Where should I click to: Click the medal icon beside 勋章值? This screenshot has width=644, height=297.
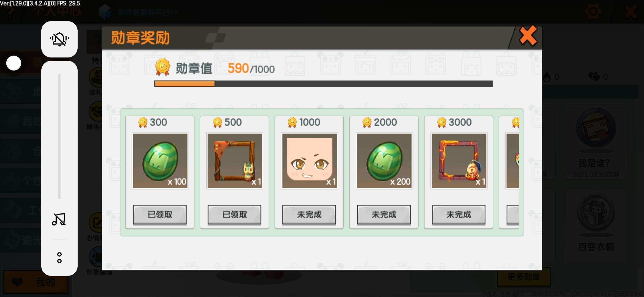point(162,67)
